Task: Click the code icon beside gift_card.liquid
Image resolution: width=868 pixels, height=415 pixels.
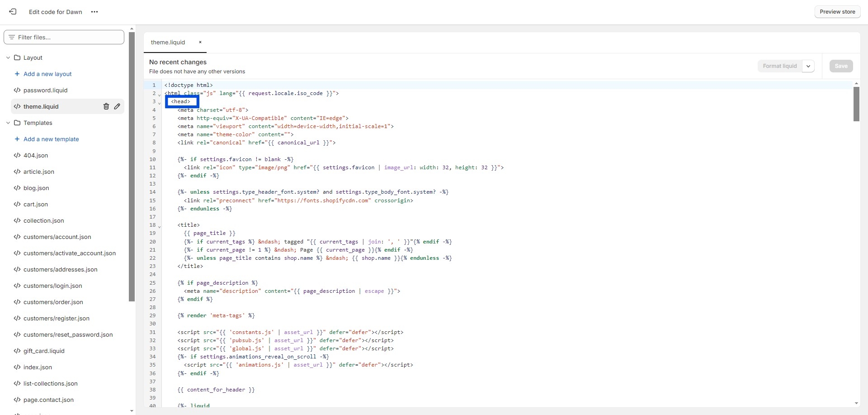Action: coord(17,351)
